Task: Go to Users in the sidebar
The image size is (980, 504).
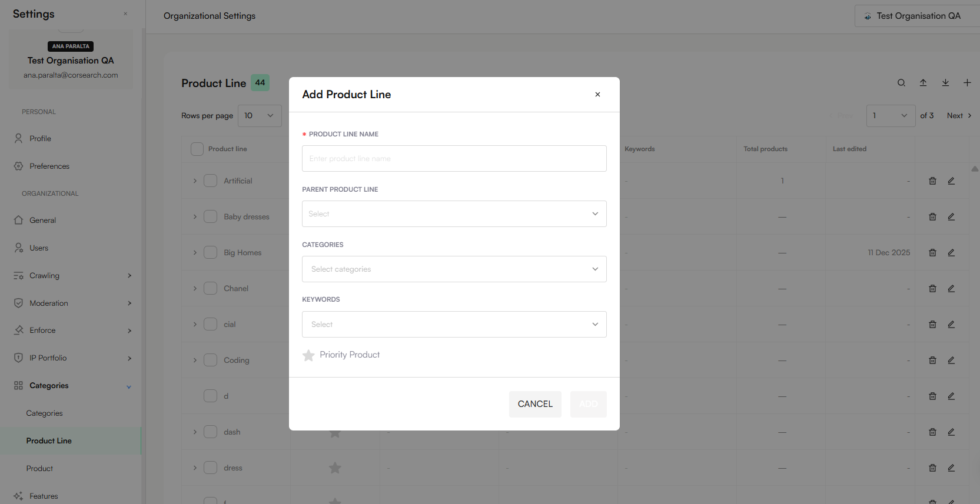Action: click(39, 248)
